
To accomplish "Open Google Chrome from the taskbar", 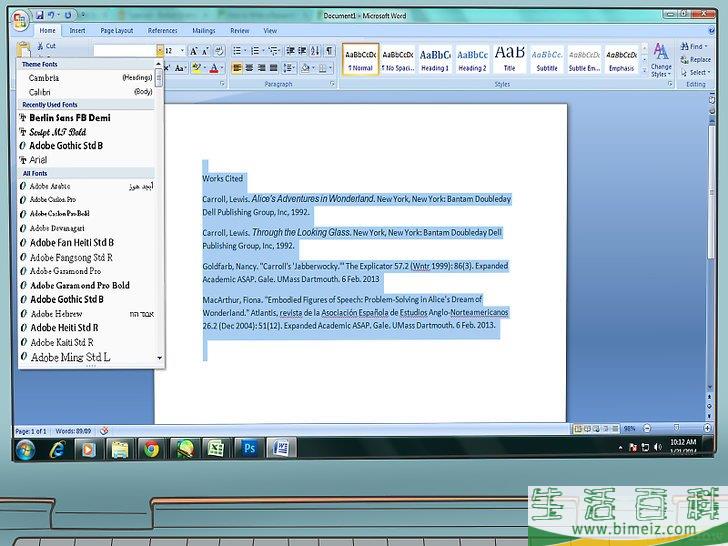I will [x=151, y=449].
